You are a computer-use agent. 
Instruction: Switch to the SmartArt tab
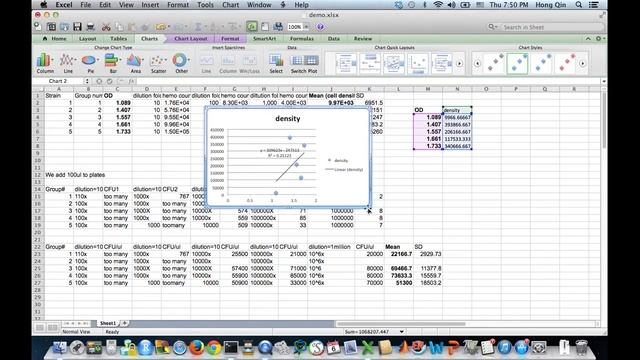[264, 38]
